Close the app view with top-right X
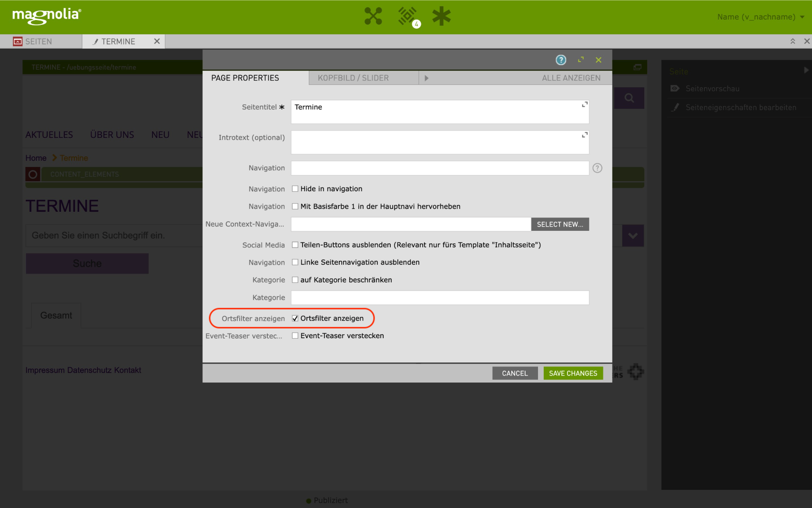This screenshot has width=812, height=508. [807, 41]
